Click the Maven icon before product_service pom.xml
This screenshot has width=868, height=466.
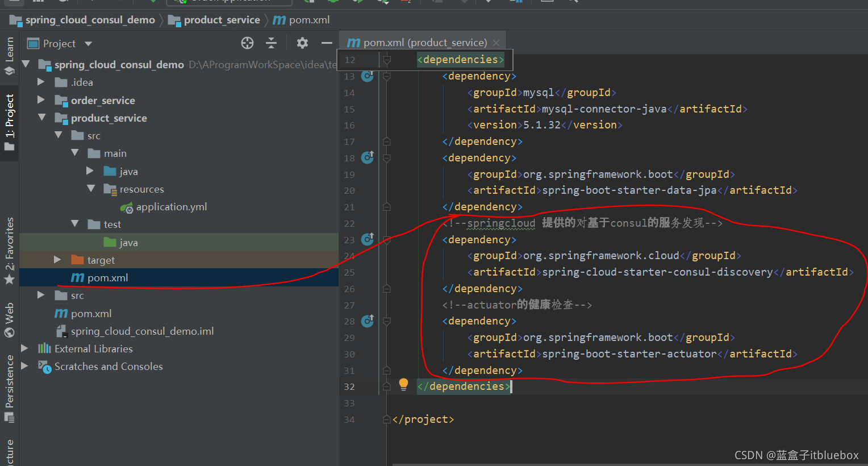click(77, 278)
